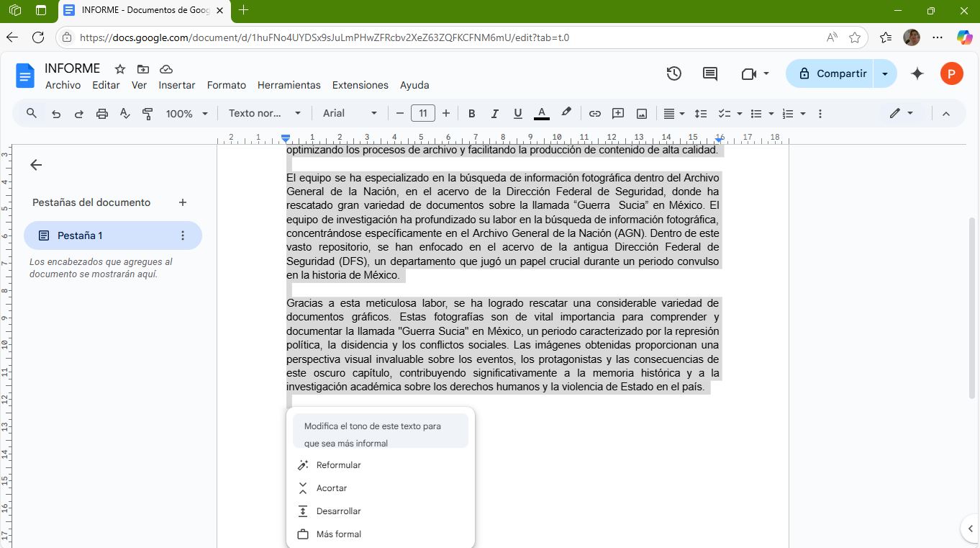Click the Insert image icon

(x=642, y=114)
